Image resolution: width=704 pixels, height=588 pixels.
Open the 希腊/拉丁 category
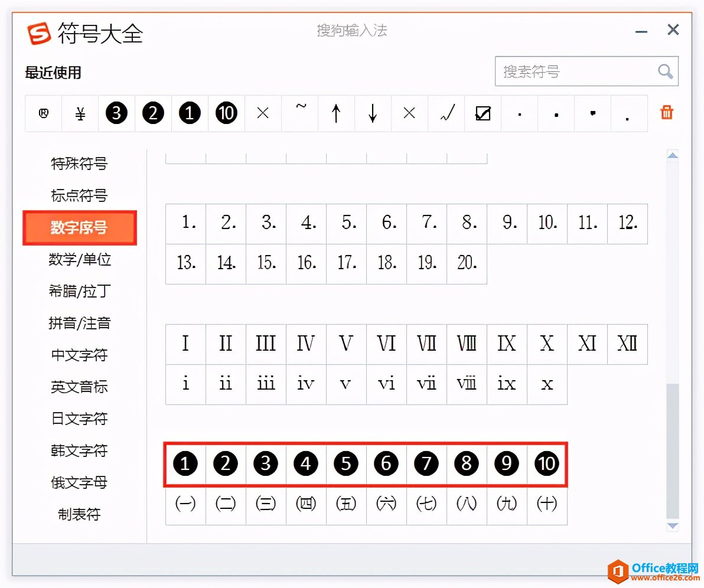tap(80, 291)
